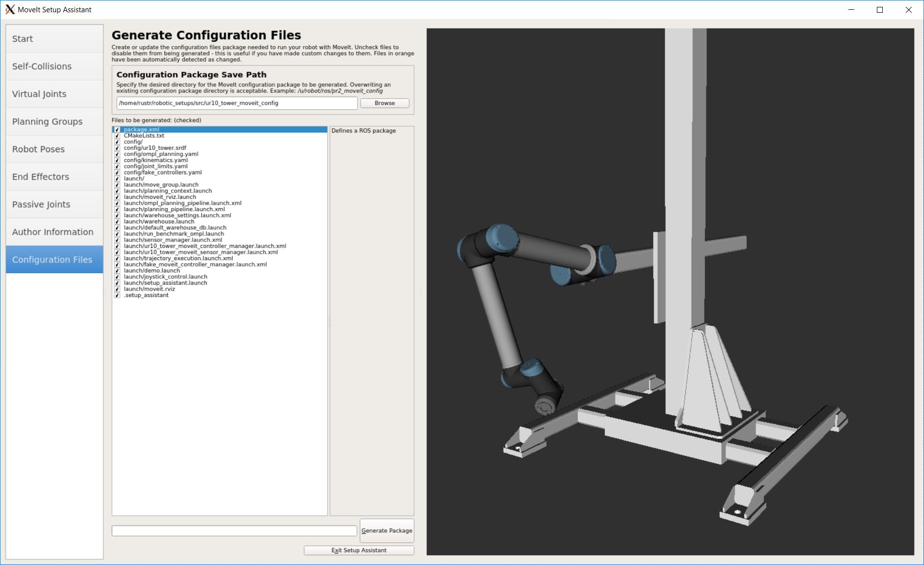Uncheck the package.xml checkbox

(117, 130)
